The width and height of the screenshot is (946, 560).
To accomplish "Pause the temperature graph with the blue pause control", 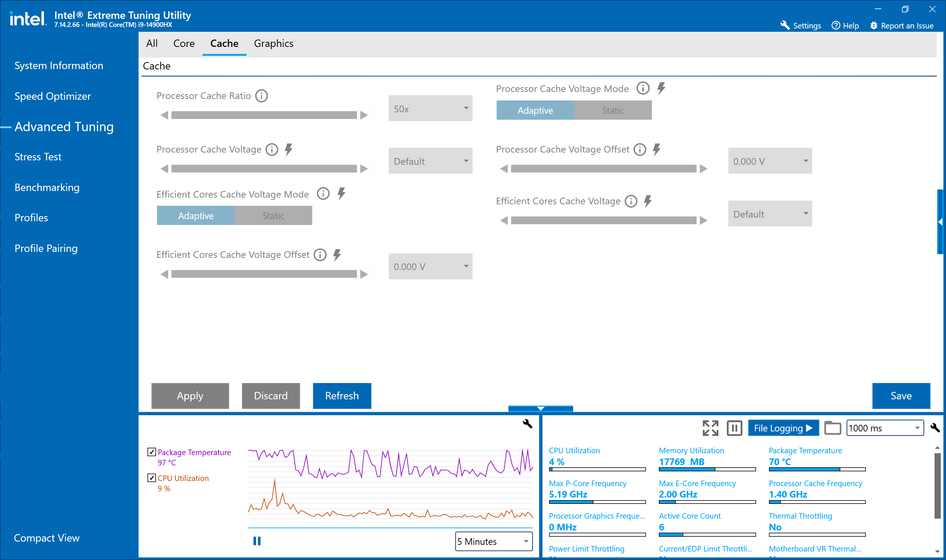I will point(257,541).
